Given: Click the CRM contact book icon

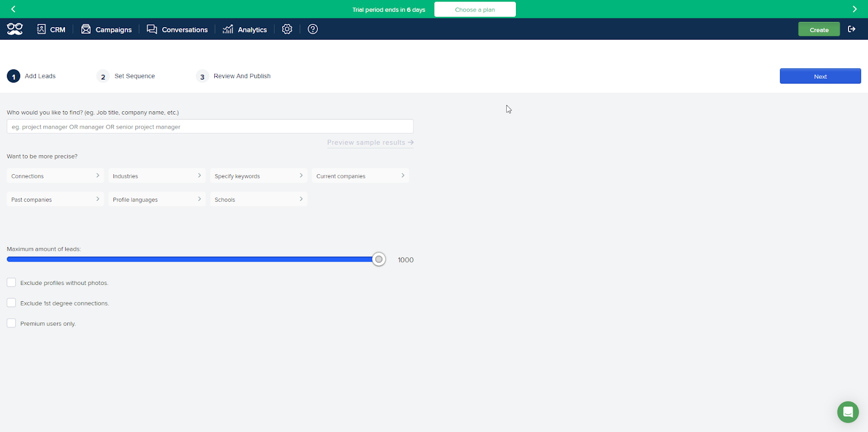Looking at the screenshot, I should 41,29.
